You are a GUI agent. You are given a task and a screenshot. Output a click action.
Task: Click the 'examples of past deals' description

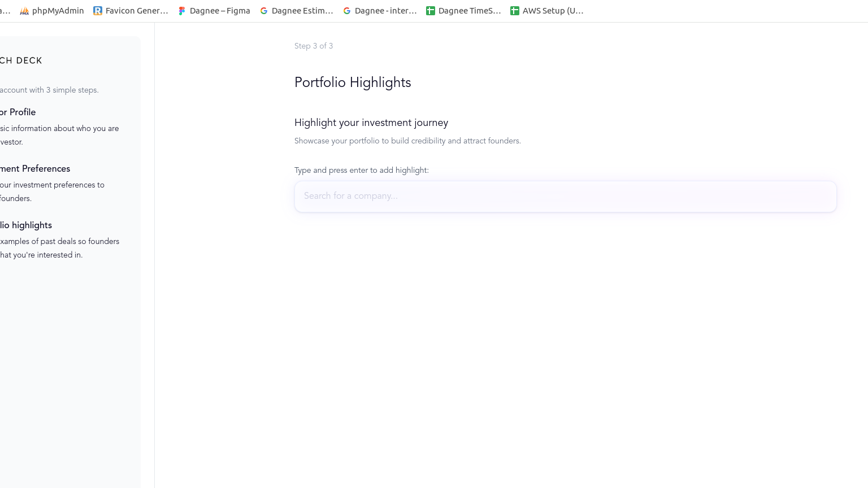click(59, 248)
